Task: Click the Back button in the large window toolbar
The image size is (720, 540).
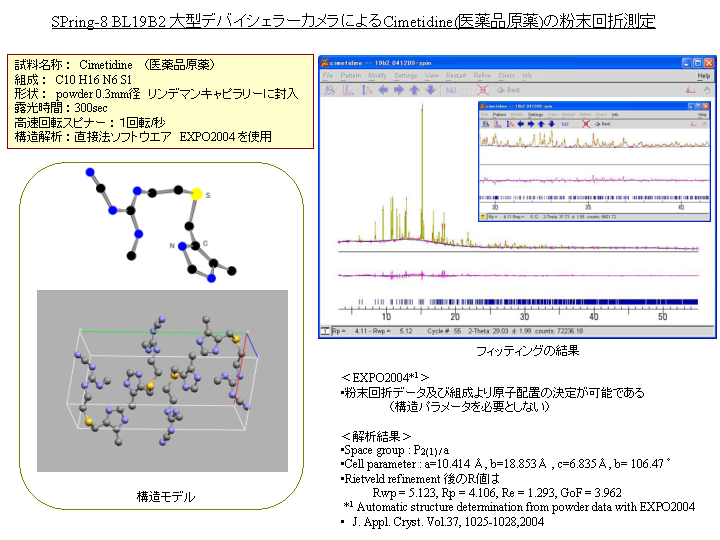Action: [x=509, y=90]
